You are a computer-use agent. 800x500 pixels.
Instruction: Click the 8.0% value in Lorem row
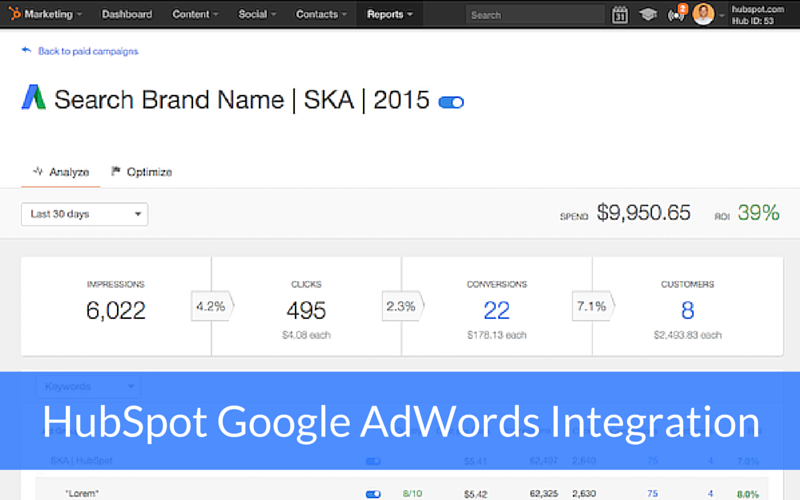(x=747, y=494)
